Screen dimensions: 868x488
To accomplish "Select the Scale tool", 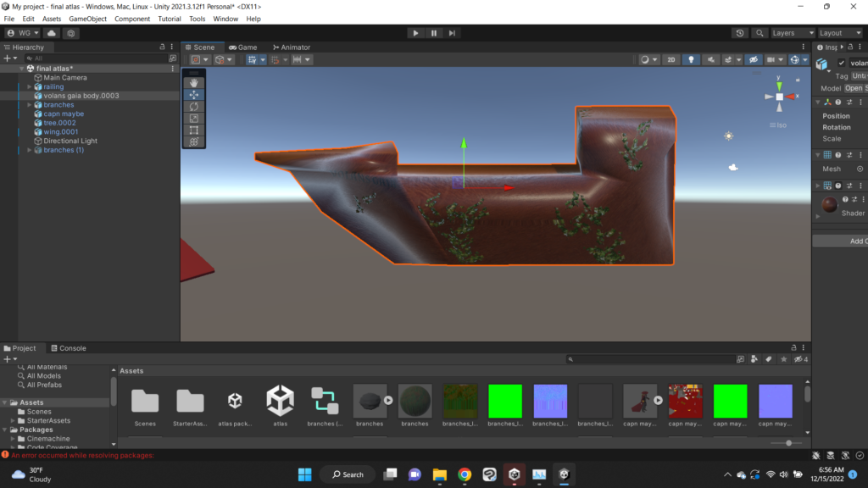I will coord(194,119).
